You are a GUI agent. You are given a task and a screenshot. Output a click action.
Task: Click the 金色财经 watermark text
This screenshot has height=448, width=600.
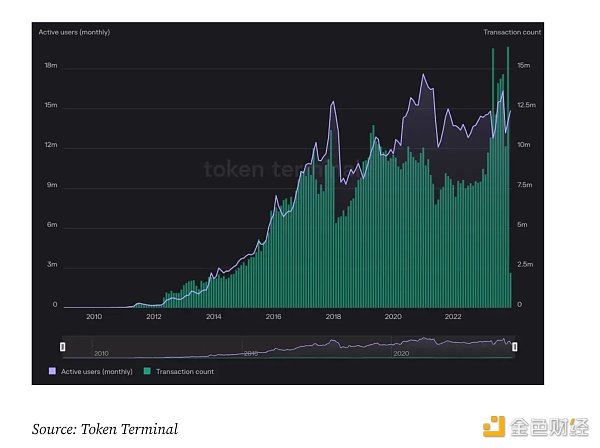coord(548,429)
